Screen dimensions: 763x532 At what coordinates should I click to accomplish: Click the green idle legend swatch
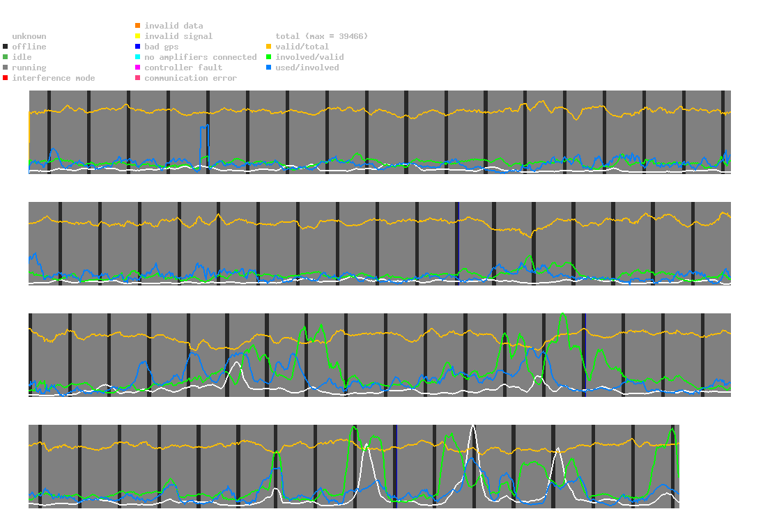point(6,57)
